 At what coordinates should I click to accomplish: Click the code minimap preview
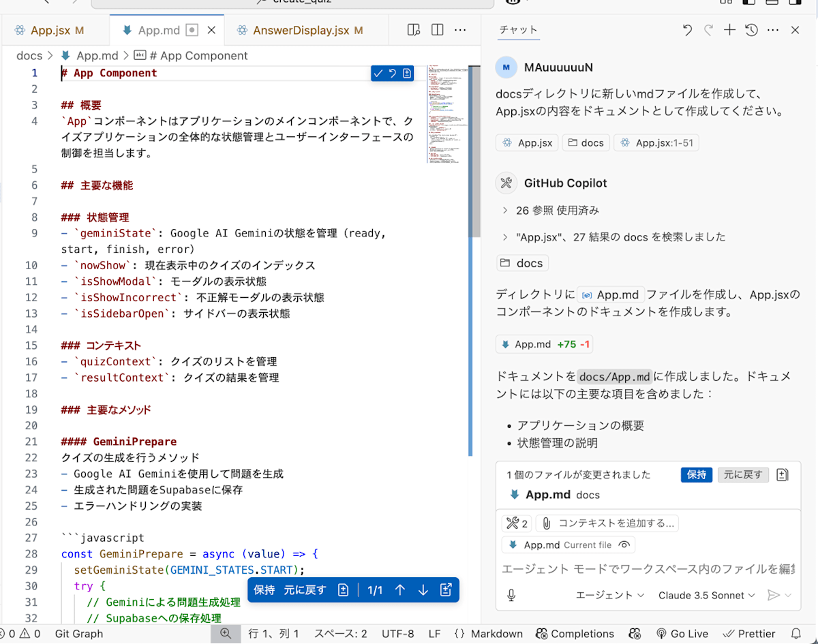tap(448, 114)
